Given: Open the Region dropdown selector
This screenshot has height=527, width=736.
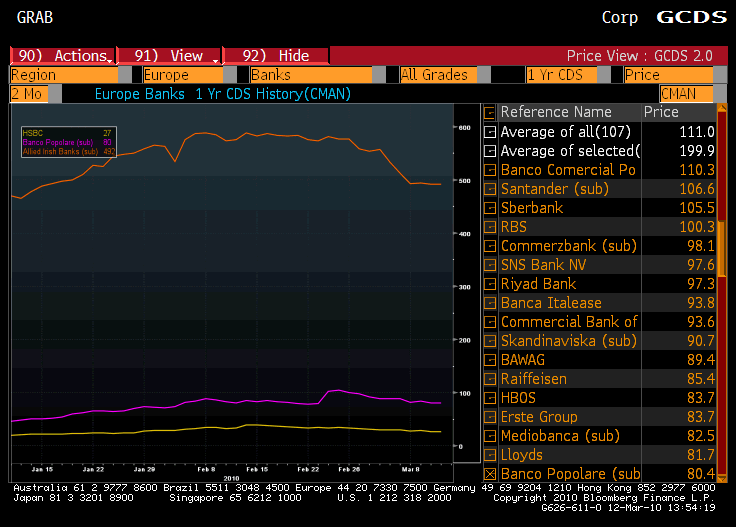Looking at the screenshot, I should pos(64,75).
